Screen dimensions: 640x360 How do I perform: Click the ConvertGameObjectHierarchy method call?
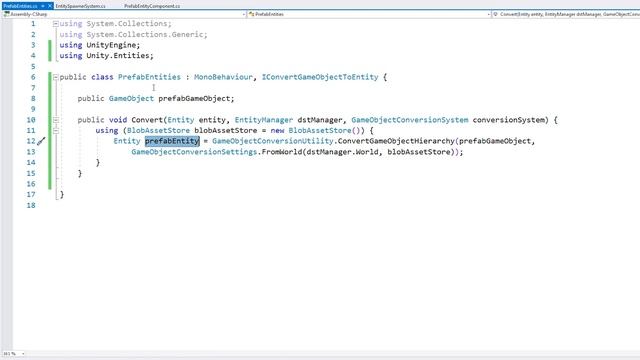tap(396, 141)
